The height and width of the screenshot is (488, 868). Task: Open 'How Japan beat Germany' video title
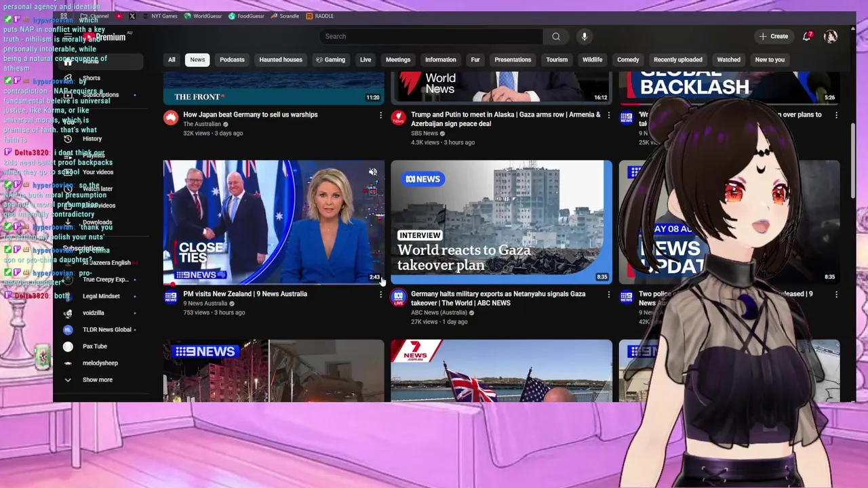[250, 115]
